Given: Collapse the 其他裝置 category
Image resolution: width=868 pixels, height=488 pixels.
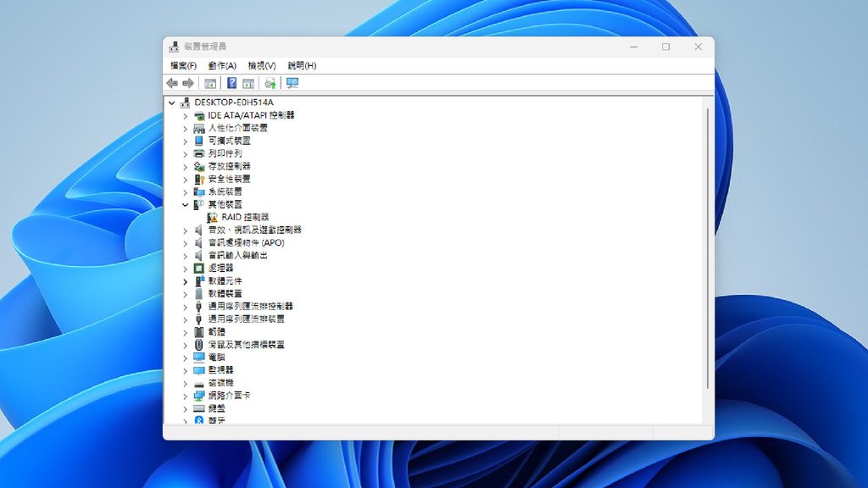Looking at the screenshot, I should 186,205.
